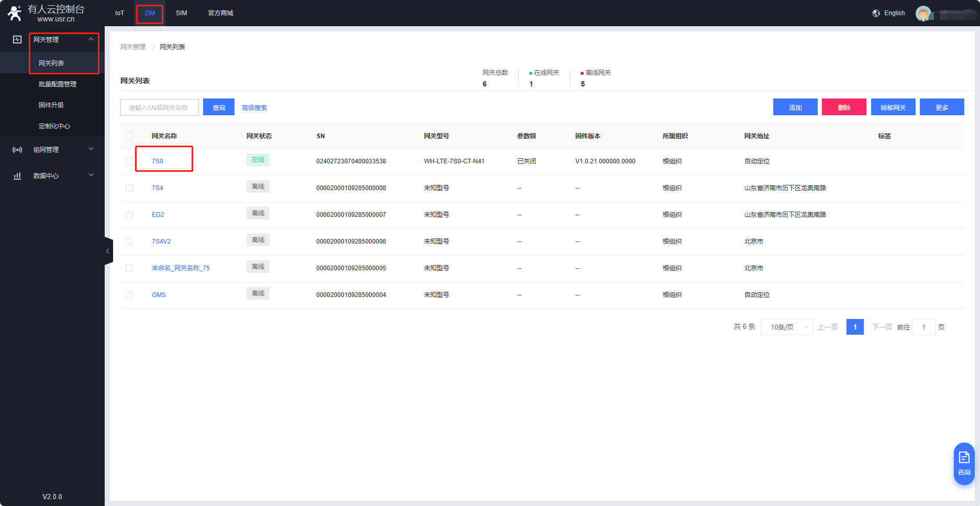Click the red 删除 button
Viewport: 980px width, 506px height.
843,107
